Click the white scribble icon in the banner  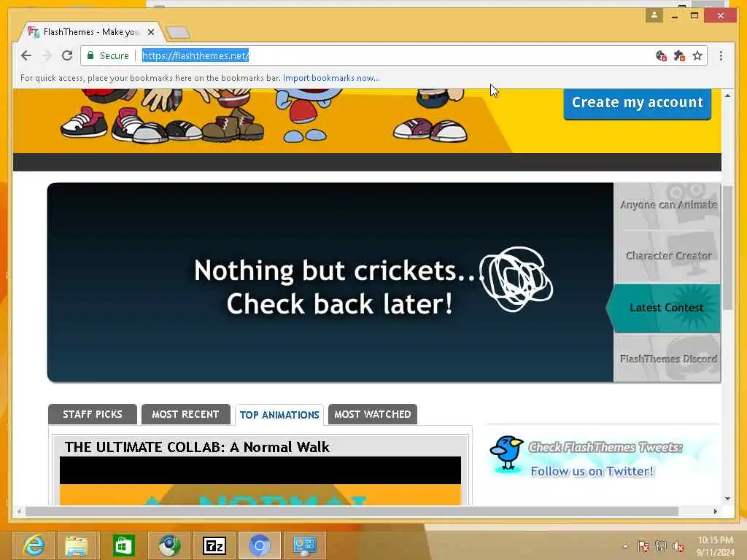coord(516,279)
